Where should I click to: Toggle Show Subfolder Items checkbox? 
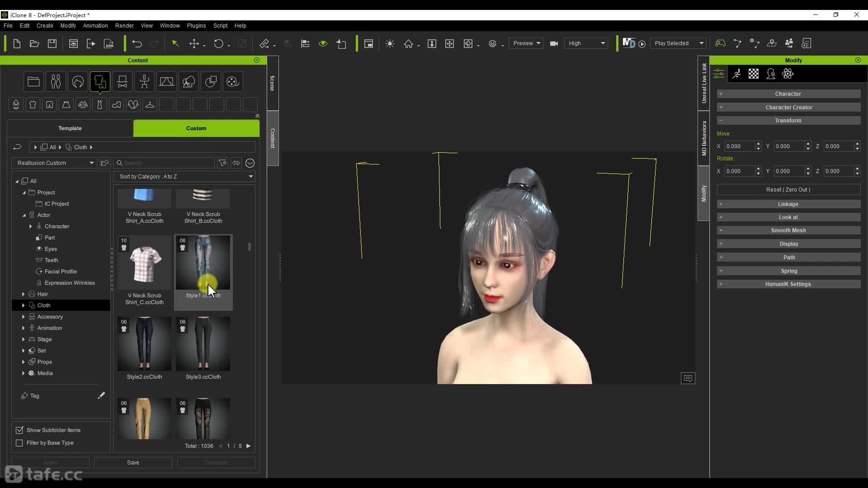(x=19, y=430)
